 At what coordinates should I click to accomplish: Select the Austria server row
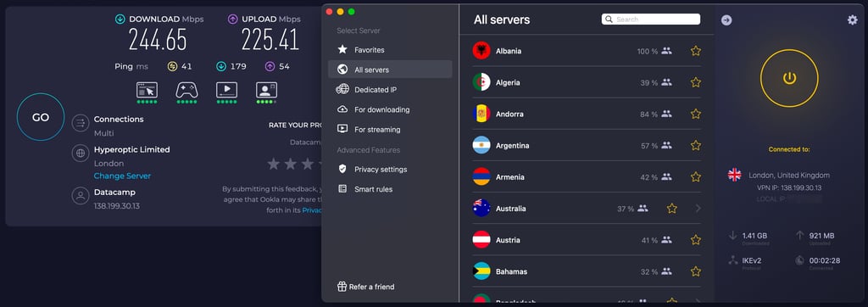tap(587, 241)
